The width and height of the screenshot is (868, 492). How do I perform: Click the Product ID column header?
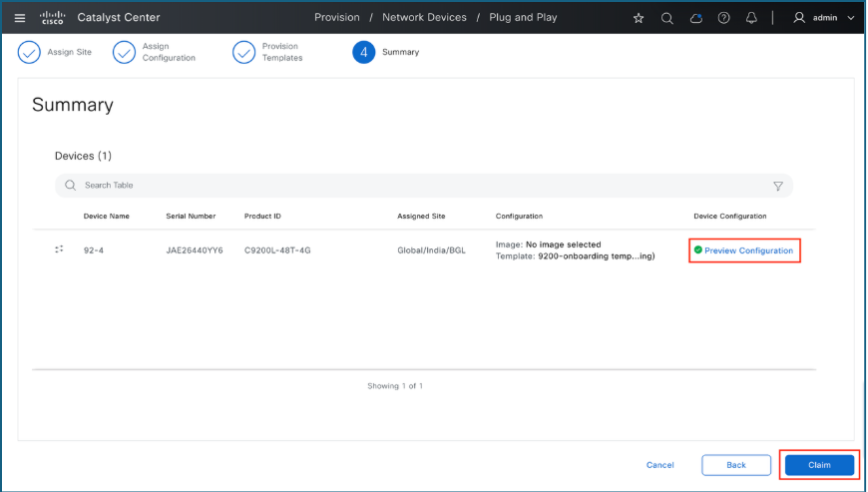(x=262, y=217)
